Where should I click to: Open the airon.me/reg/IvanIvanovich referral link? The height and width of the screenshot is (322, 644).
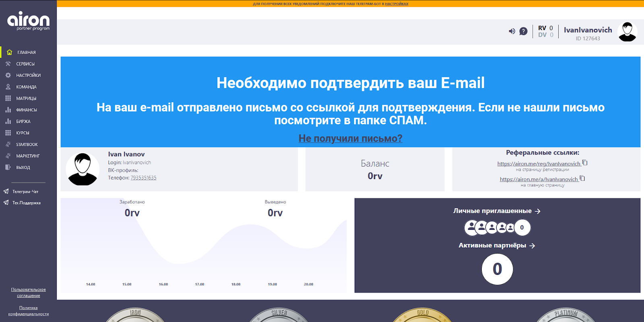pos(539,164)
